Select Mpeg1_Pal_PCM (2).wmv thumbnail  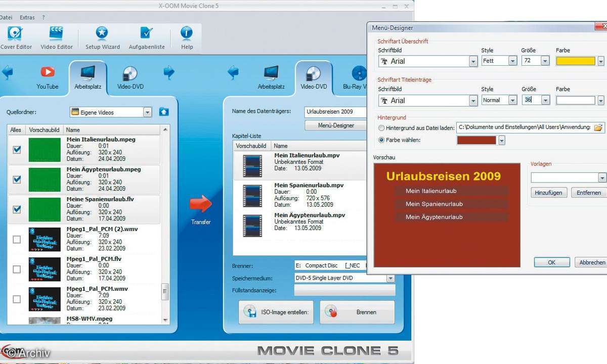coord(45,239)
